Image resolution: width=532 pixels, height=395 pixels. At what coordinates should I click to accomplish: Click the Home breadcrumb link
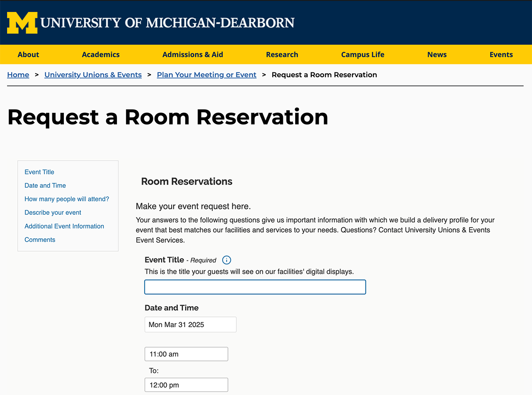[18, 75]
